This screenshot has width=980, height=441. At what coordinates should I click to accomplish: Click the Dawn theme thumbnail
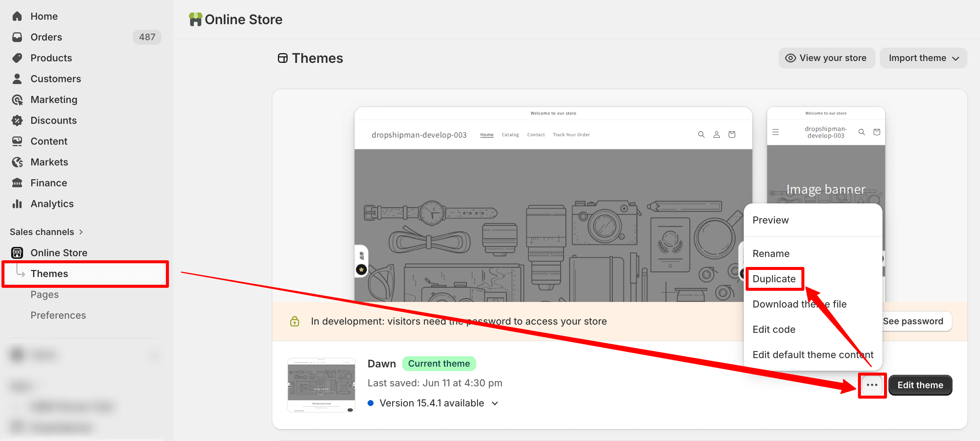[321, 385]
